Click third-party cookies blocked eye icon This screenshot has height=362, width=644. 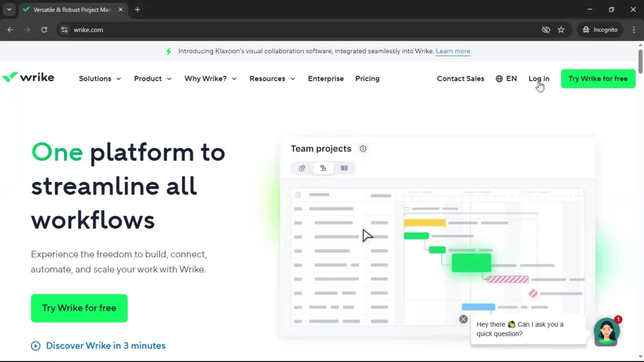pos(546,30)
